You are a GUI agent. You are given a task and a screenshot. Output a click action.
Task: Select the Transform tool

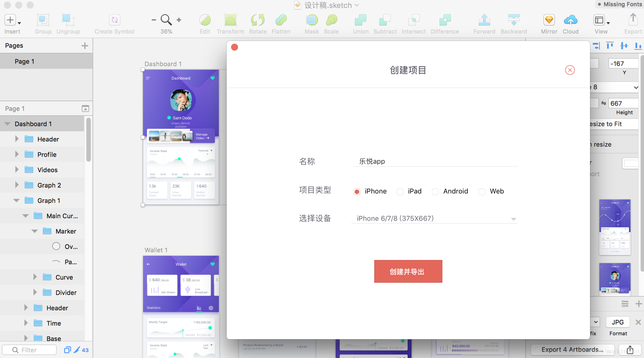point(230,20)
